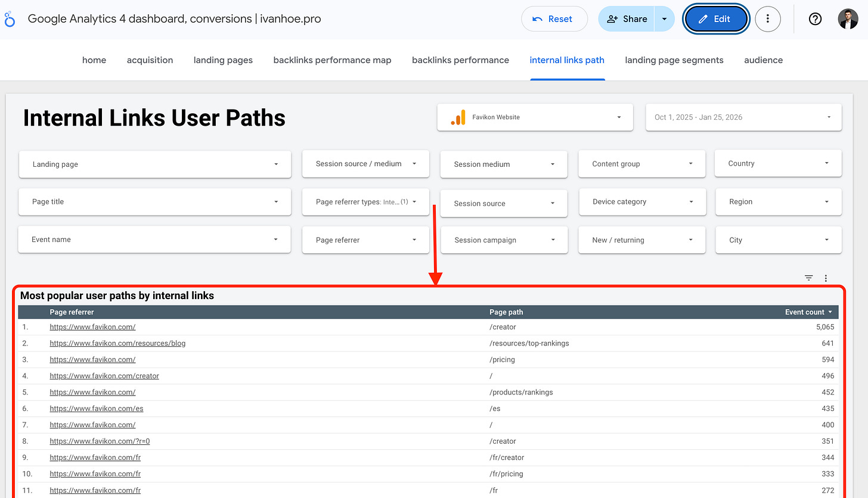Viewport: 868px width, 498px height.
Task: Open the Landing page filter dropdown
Action: [x=154, y=164]
